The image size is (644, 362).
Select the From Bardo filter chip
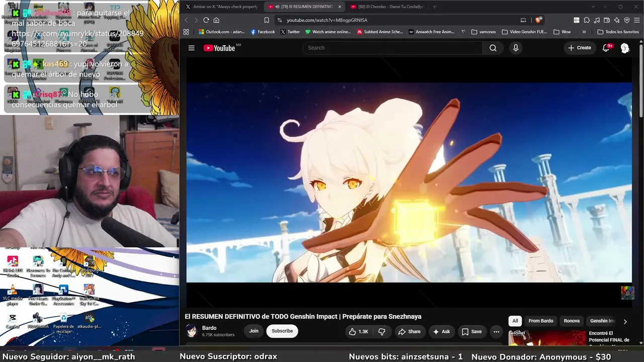pos(541,321)
